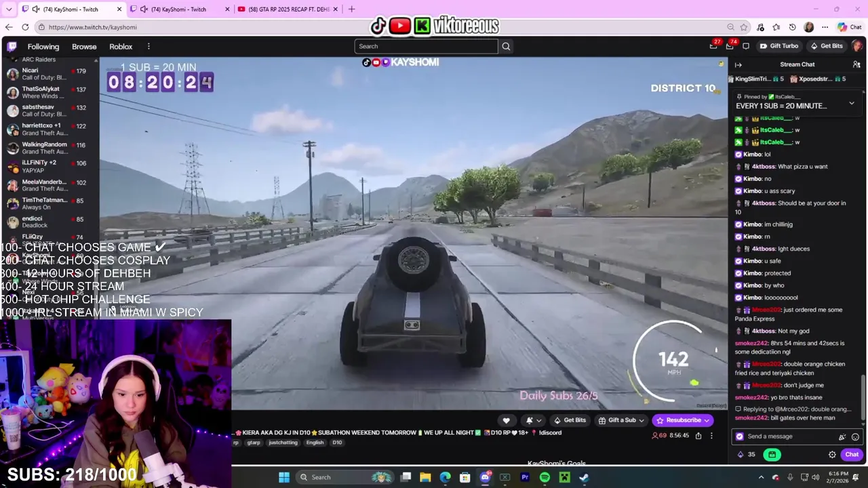The width and height of the screenshot is (868, 488).
Task: Click the gtarp stream tag
Action: (253, 443)
